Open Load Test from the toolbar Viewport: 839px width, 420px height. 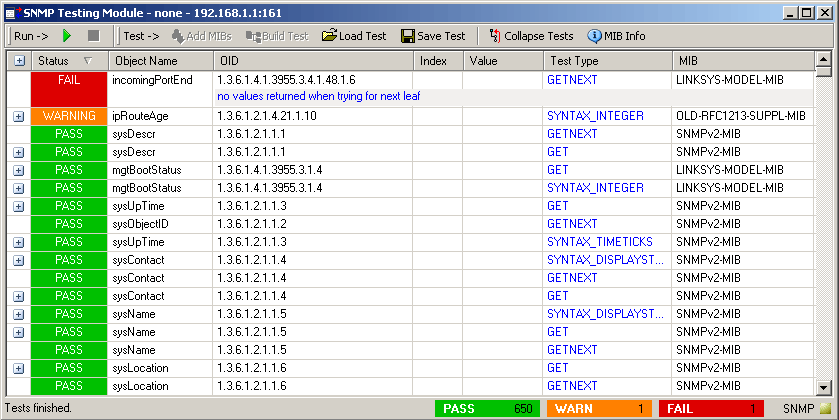pos(354,36)
